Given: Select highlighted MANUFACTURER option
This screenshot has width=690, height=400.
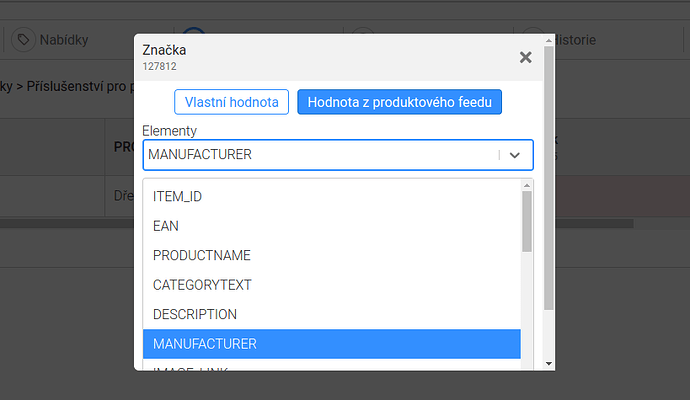Looking at the screenshot, I should (332, 344).
